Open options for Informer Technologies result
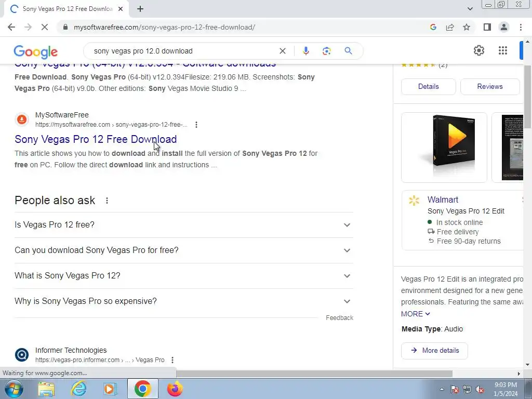Screen dimensions: 532x399 tap(172, 360)
